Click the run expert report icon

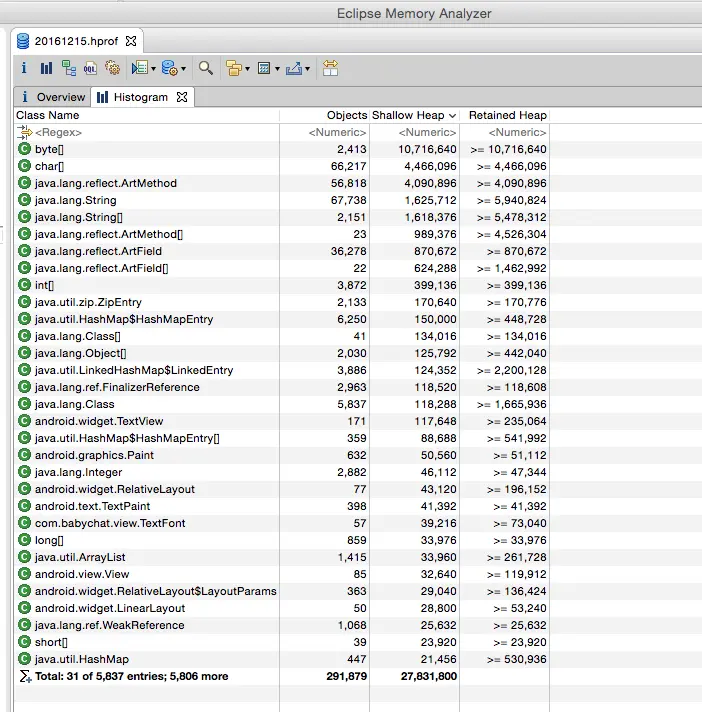(139, 68)
